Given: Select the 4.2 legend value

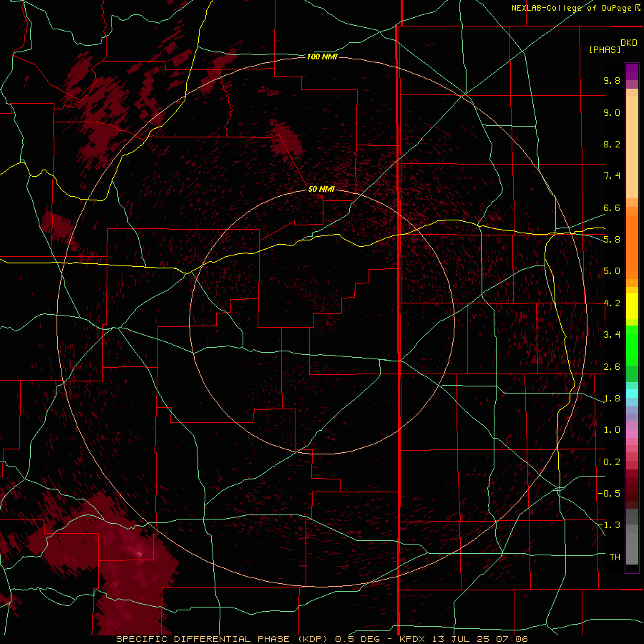Looking at the screenshot, I should [612, 303].
